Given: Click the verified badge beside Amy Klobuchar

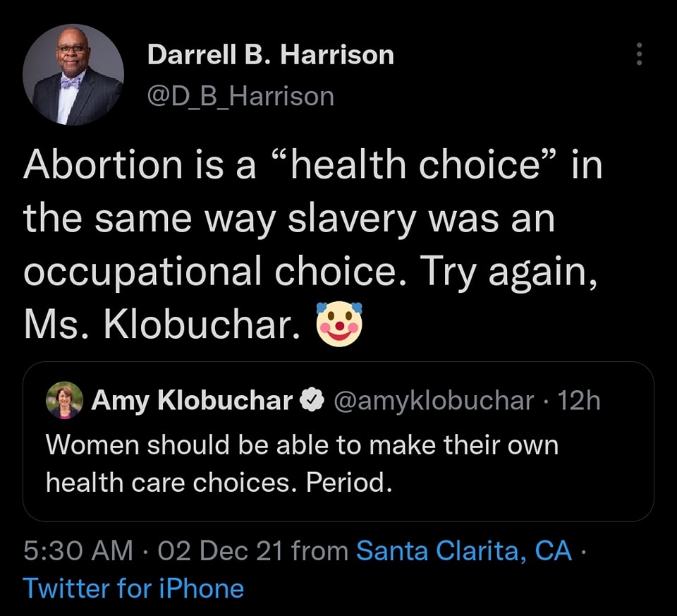Looking at the screenshot, I should click(310, 401).
